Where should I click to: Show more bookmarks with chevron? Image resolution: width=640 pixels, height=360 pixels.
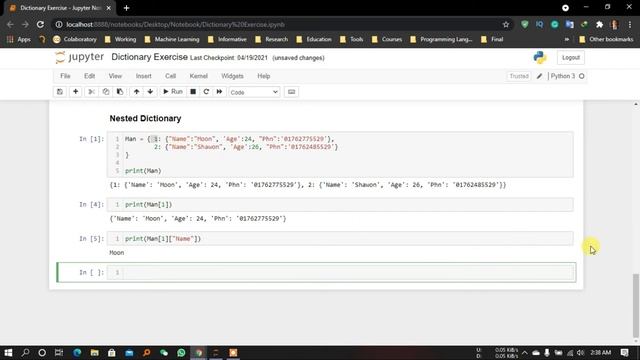click(567, 39)
